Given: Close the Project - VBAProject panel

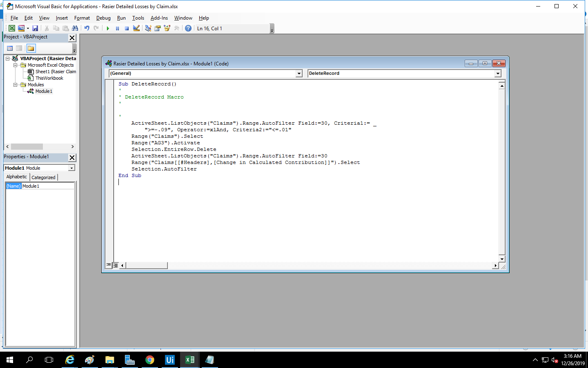Looking at the screenshot, I should 72,38.
